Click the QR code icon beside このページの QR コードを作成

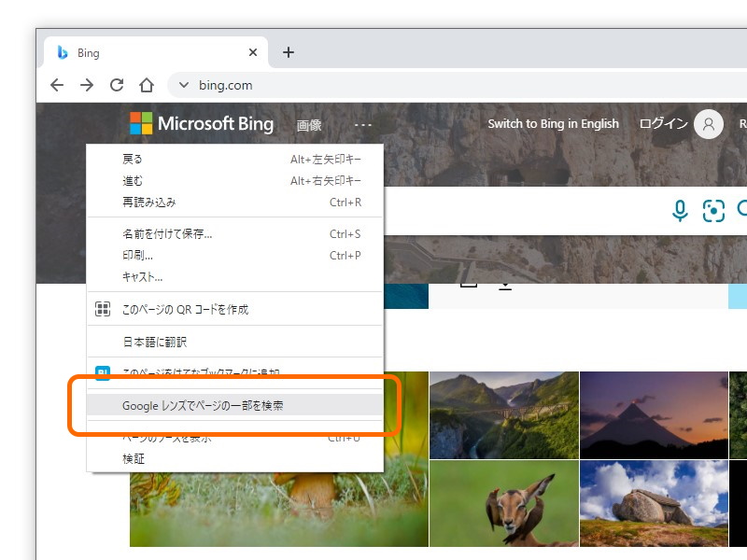[103, 307]
